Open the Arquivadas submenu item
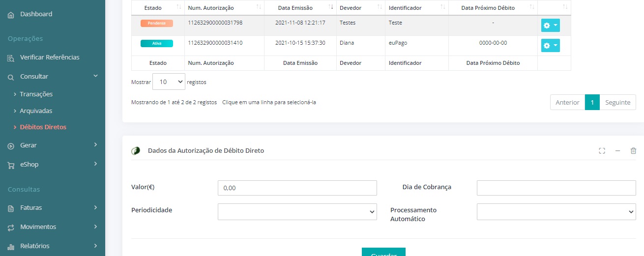Image resolution: width=644 pixels, height=256 pixels. 36,111
